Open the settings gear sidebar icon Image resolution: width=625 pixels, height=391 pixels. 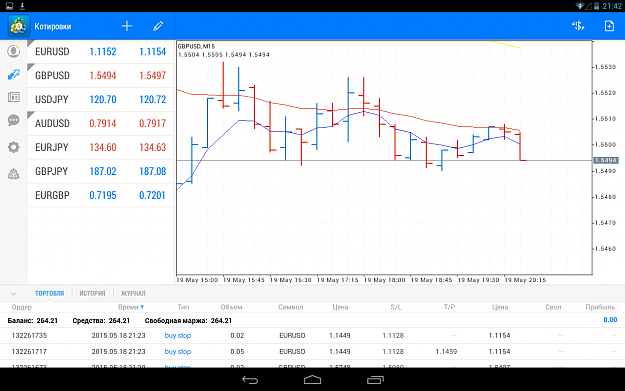coord(14,147)
